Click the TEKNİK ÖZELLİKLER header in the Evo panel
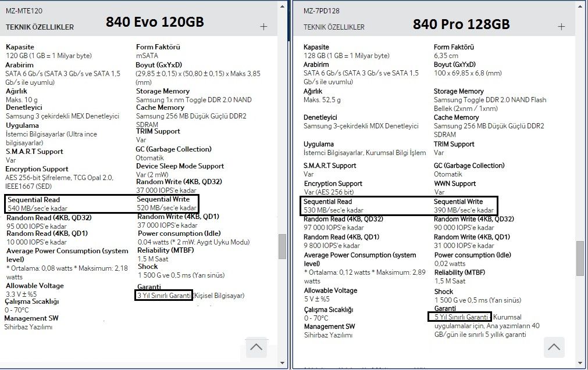This screenshot has height=370, width=588. [x=40, y=27]
